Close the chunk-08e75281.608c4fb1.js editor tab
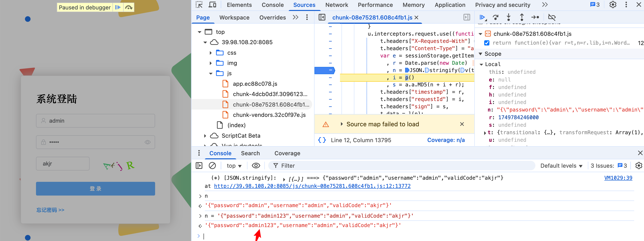Screen dimensions: 644x241 [x=416, y=18]
